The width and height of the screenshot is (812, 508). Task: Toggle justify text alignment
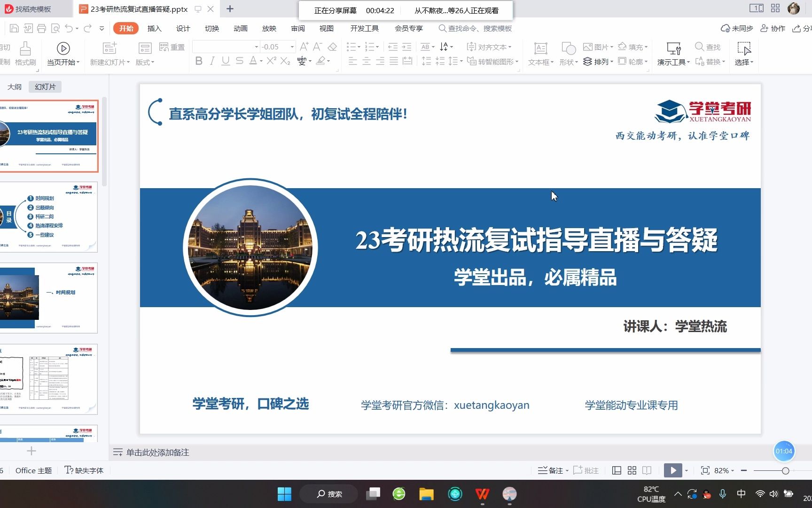pos(394,61)
